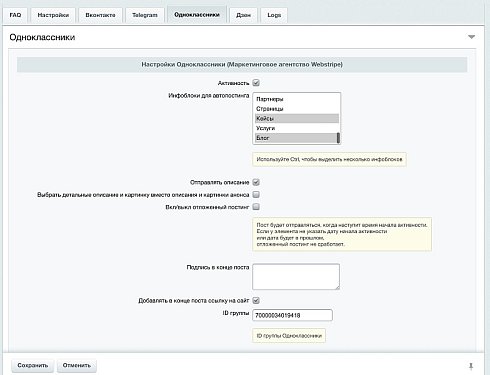Click the infoblocks list scrollbar
Viewport: 490px width, 375px height.
click(x=338, y=138)
